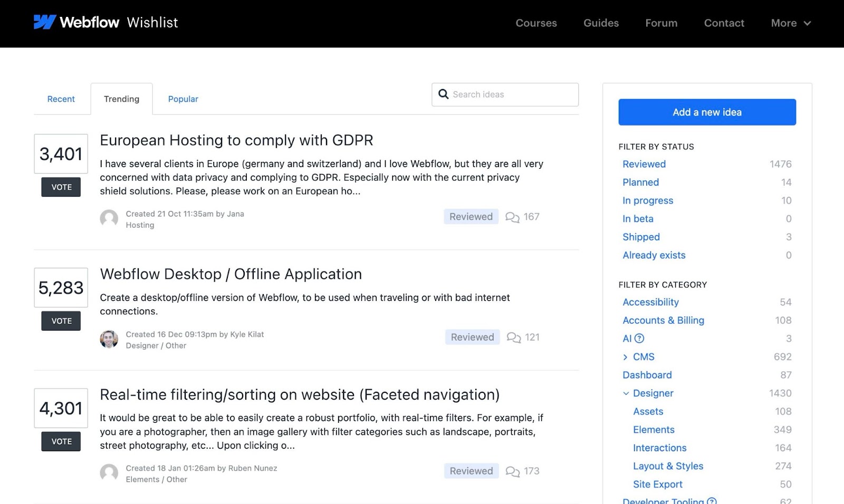Select the Accessibility category
844x504 pixels.
click(650, 302)
